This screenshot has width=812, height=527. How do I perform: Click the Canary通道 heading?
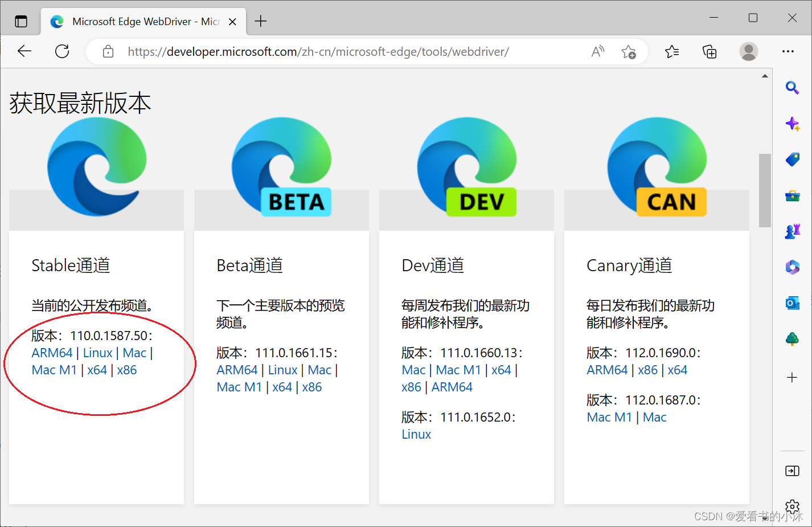tap(629, 265)
